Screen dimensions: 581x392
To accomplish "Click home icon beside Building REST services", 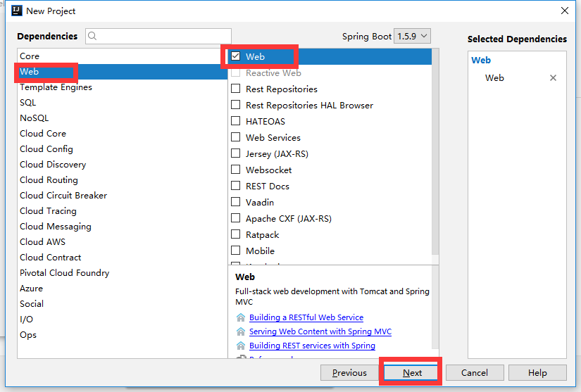I will [x=241, y=346].
